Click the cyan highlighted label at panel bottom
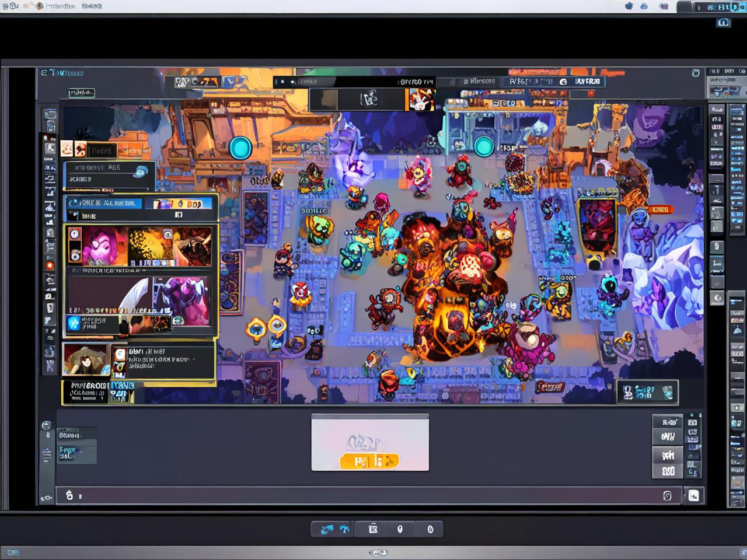The height and width of the screenshot is (560, 747). (123, 391)
